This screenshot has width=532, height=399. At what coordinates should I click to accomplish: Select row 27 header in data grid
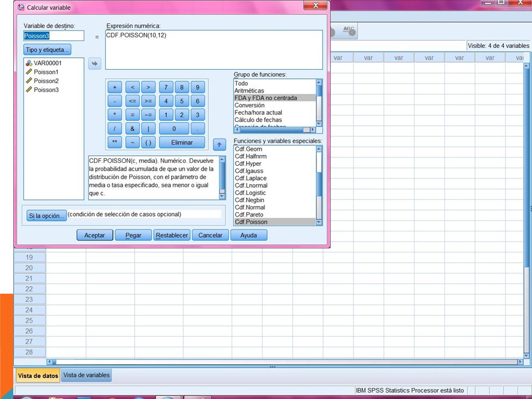[x=29, y=341]
